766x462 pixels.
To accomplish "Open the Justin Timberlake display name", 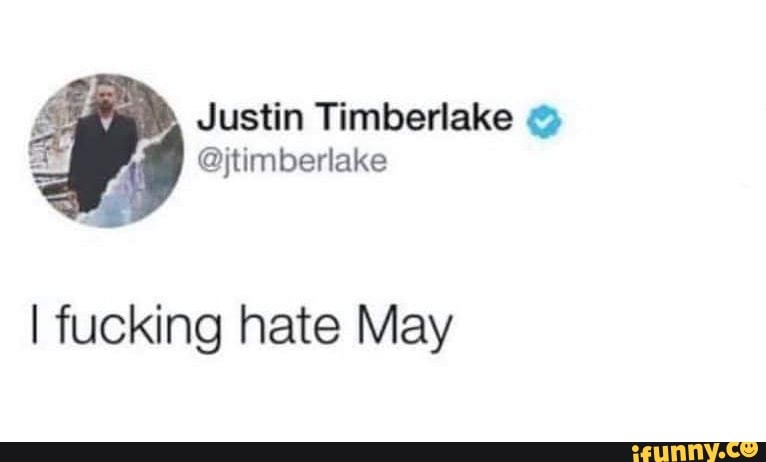I will 355,117.
